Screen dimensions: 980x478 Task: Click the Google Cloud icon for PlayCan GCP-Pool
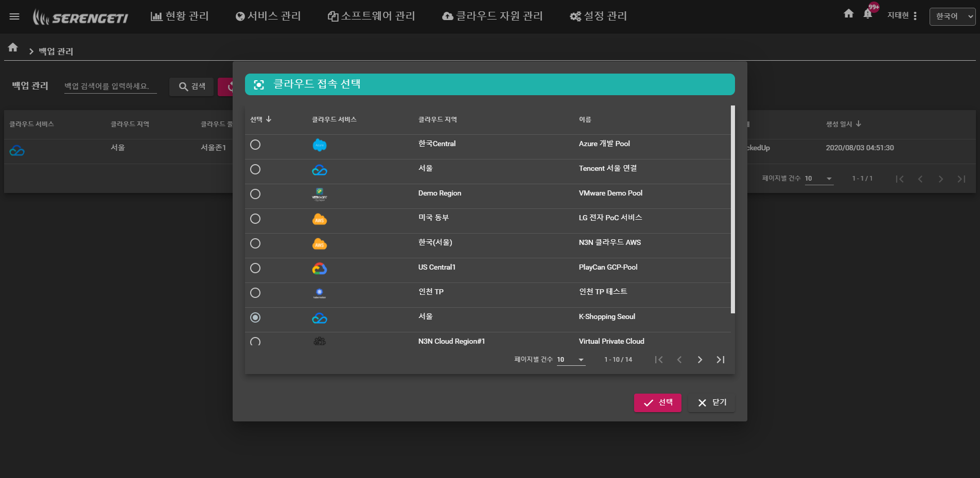[x=319, y=268]
